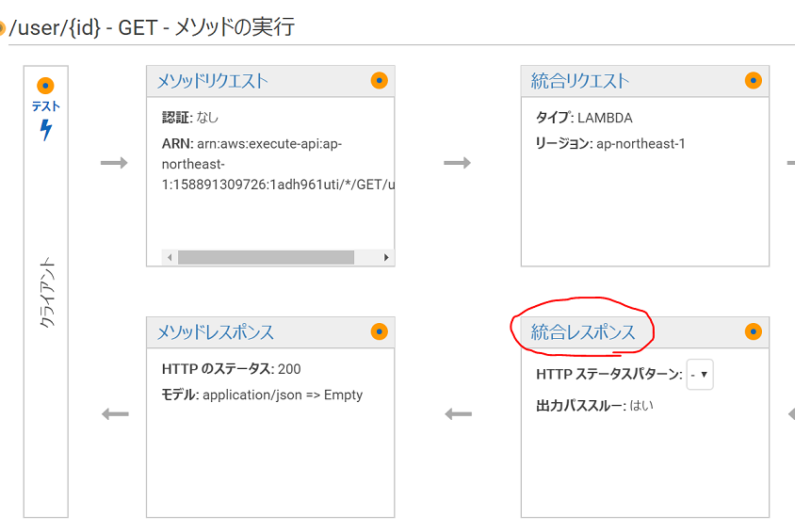Screen dimensions: 795x532
Task: Click the horizontal scrollbar thumb in メソッドリクエスト
Action: (x=266, y=257)
